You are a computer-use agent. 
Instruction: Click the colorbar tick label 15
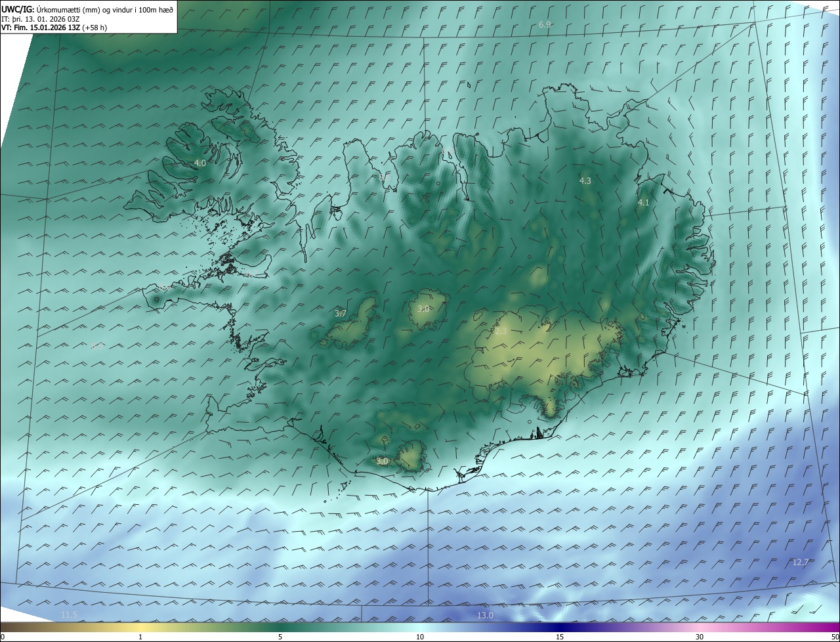[560, 637]
